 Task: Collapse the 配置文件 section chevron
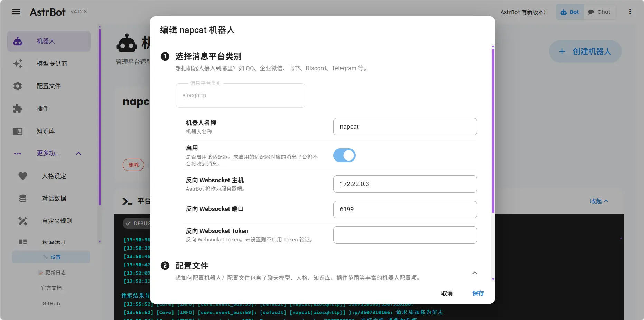475,273
